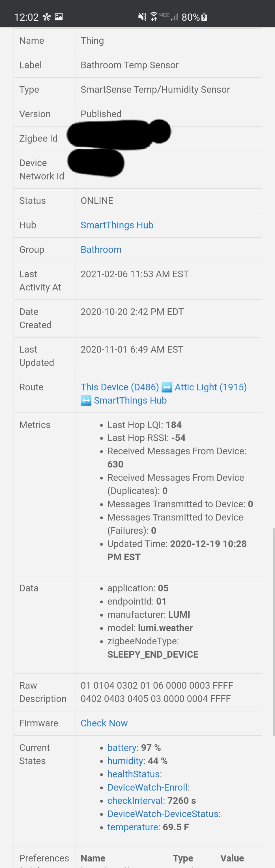Tap the 4G signal strength icon
This screenshot has height=868, width=275.
(x=169, y=16)
